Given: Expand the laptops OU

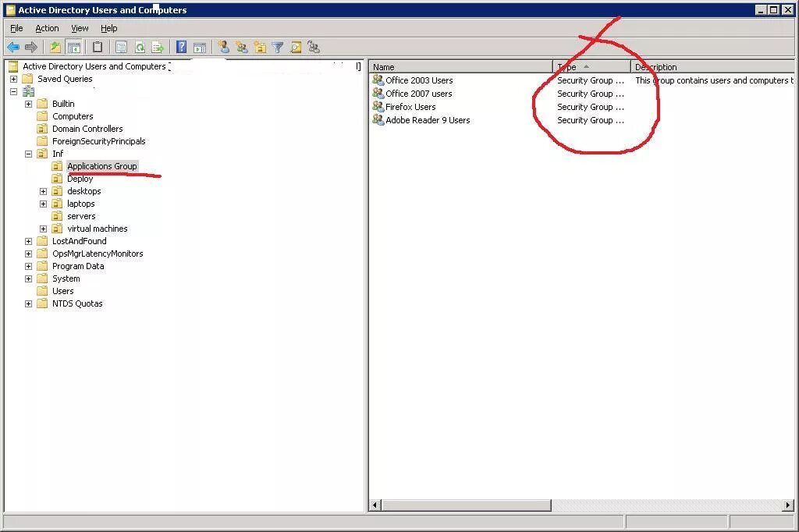Looking at the screenshot, I should 44,204.
